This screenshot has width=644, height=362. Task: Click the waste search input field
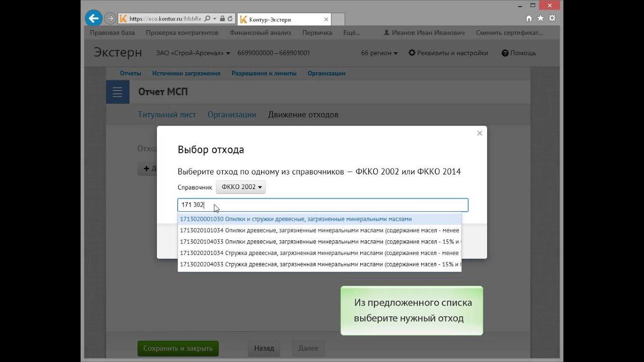tap(323, 205)
